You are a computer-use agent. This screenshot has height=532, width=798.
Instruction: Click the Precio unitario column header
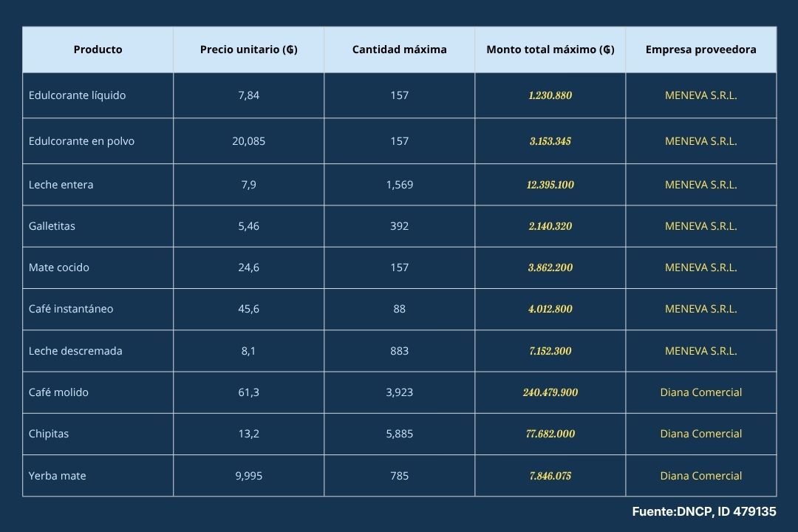[248, 50]
